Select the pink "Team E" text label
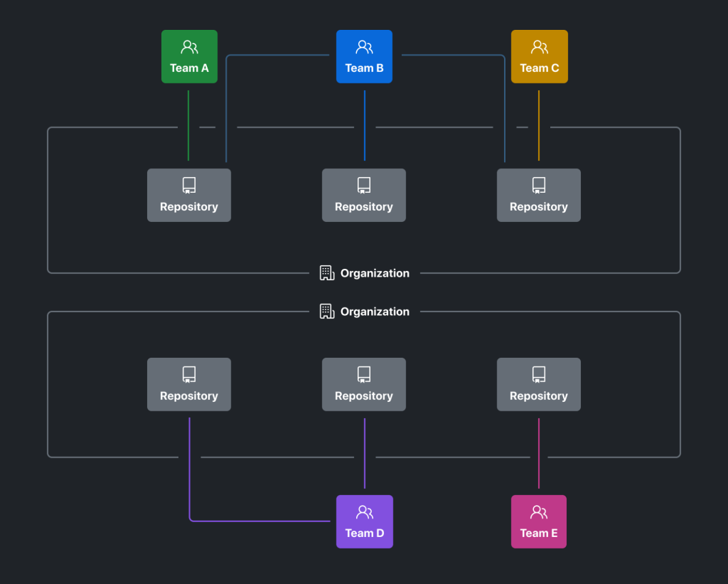The image size is (728, 584). (539, 533)
